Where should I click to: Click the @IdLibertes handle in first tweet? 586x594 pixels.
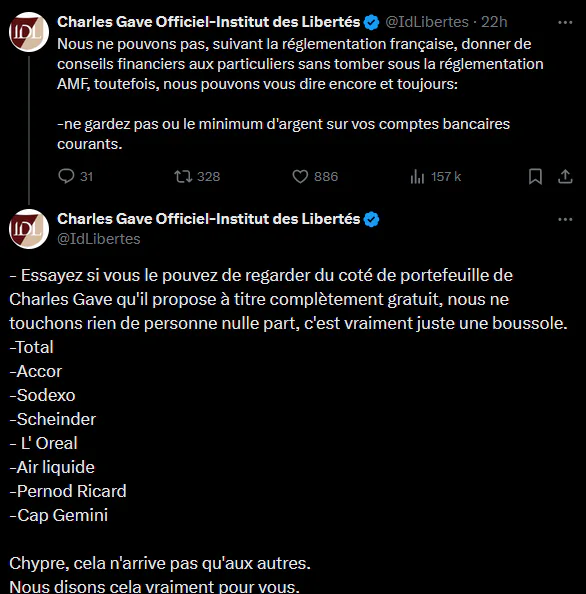pyautogui.click(x=427, y=22)
